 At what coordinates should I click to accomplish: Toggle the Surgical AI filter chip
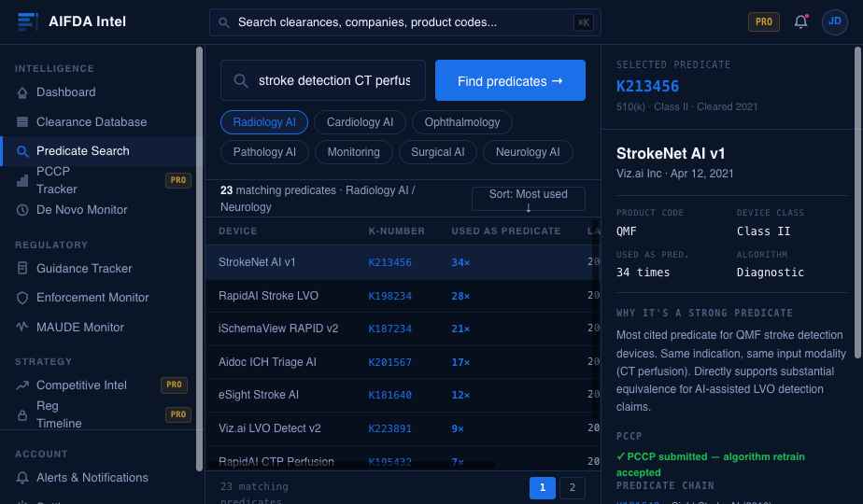(x=437, y=152)
